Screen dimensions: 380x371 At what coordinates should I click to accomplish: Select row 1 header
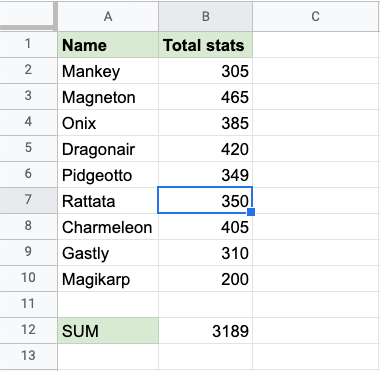coord(28,44)
